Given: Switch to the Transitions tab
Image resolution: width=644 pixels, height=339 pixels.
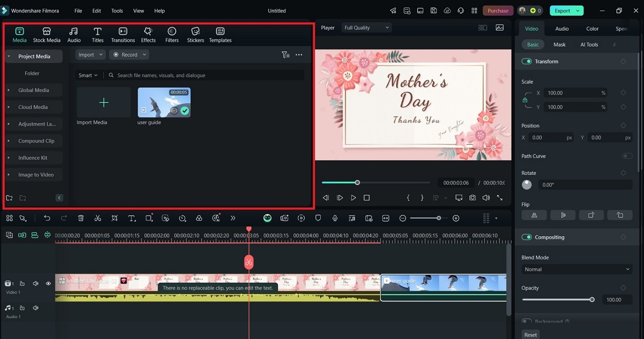Looking at the screenshot, I should tap(123, 35).
